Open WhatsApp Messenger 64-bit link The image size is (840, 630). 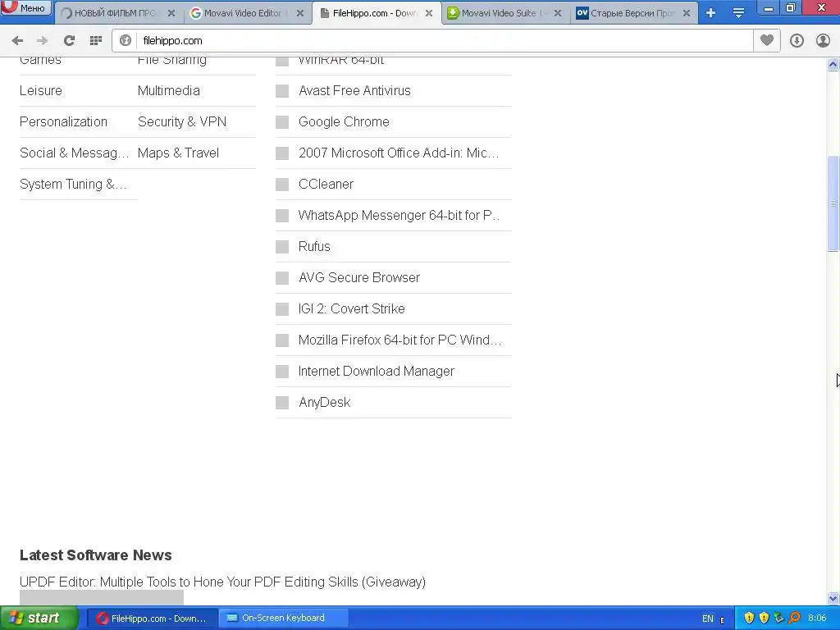tap(399, 215)
